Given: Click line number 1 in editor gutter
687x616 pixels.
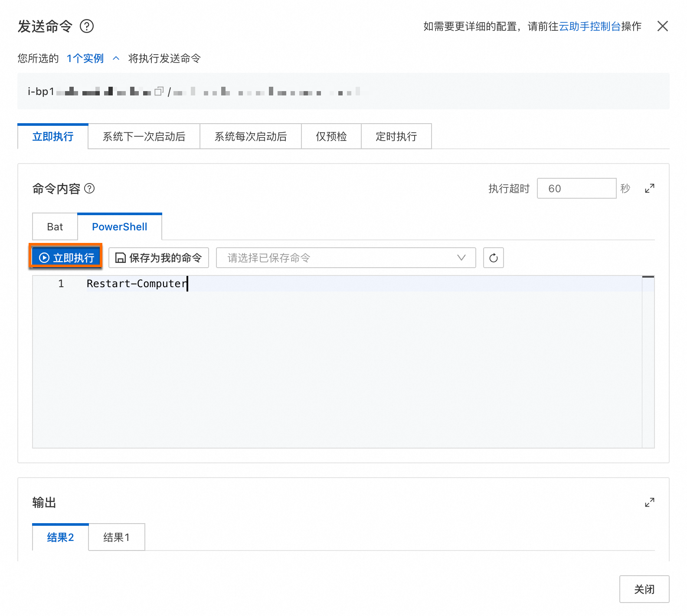Looking at the screenshot, I should pos(61,284).
